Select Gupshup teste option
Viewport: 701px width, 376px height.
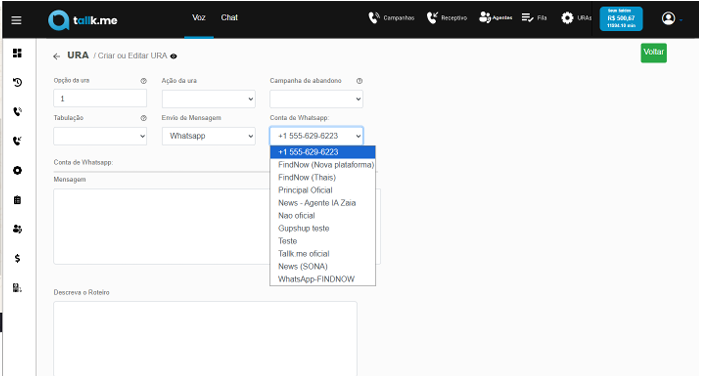323,228
